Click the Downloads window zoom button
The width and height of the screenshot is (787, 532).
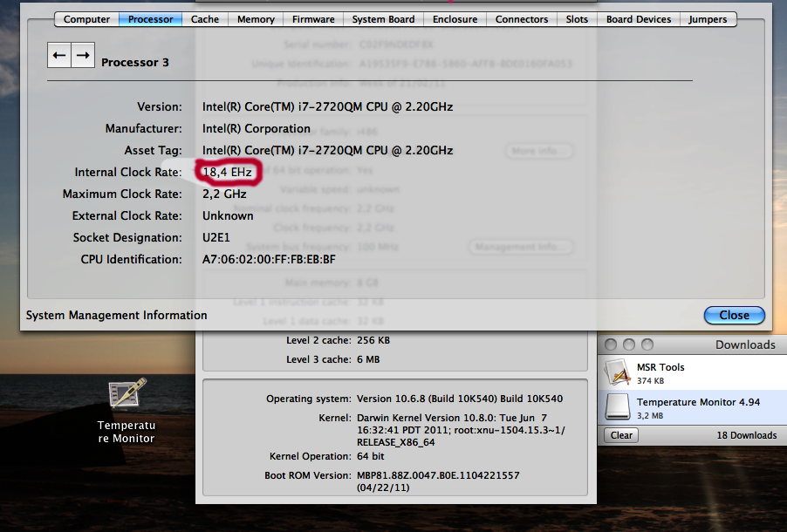pyautogui.click(x=647, y=344)
